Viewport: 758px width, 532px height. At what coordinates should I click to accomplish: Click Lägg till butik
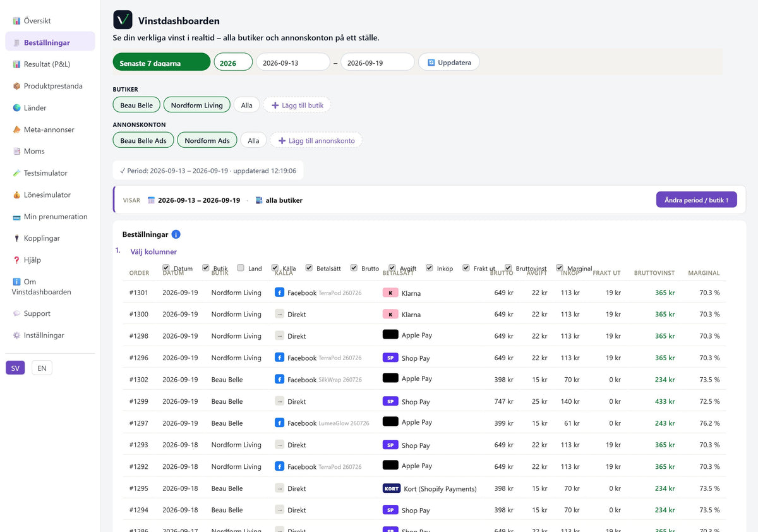[297, 105]
